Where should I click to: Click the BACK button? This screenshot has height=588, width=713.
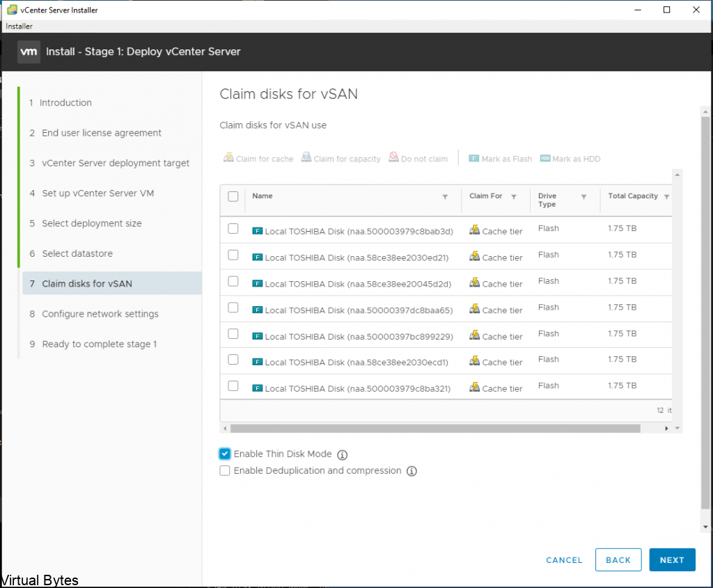[x=618, y=560]
